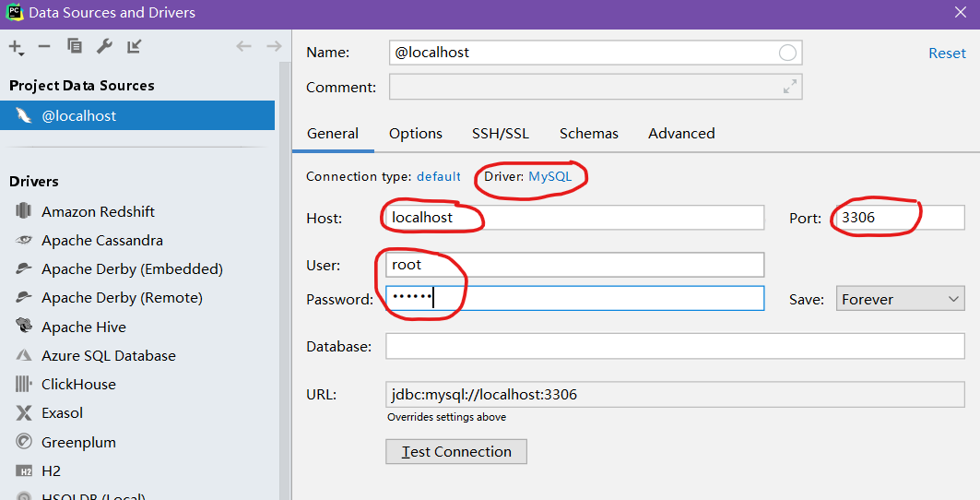
Task: Click the Apache Hive icon
Action: pos(24,326)
